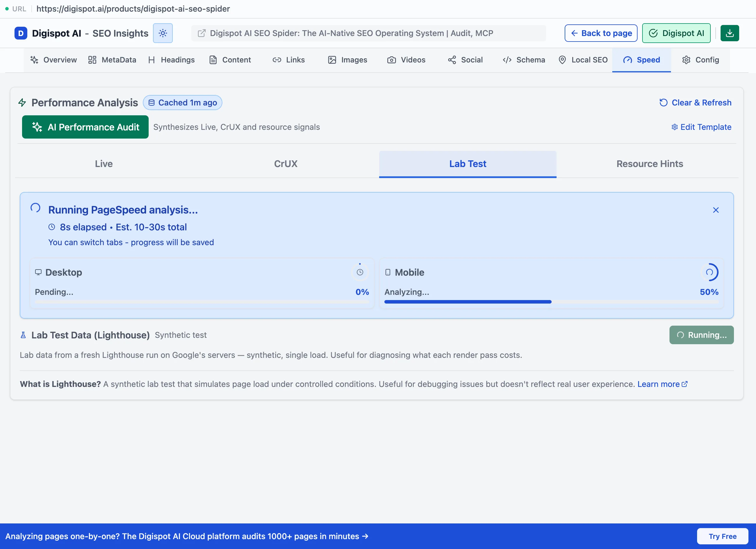Click the Cached 1m ago badge
756x549 pixels.
(x=183, y=103)
